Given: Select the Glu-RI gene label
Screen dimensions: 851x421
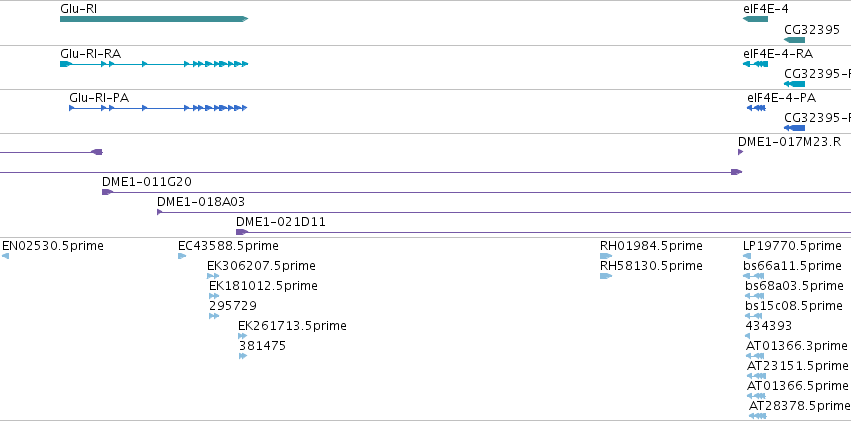Looking at the screenshot, I should 79,9.
